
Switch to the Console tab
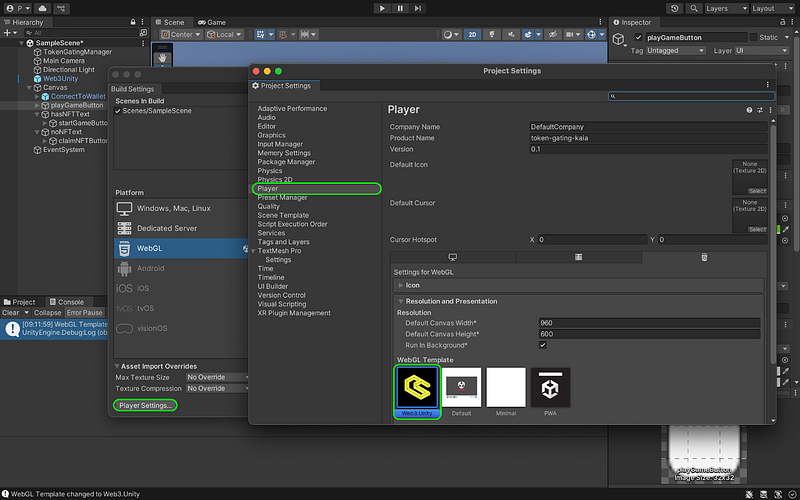66,302
